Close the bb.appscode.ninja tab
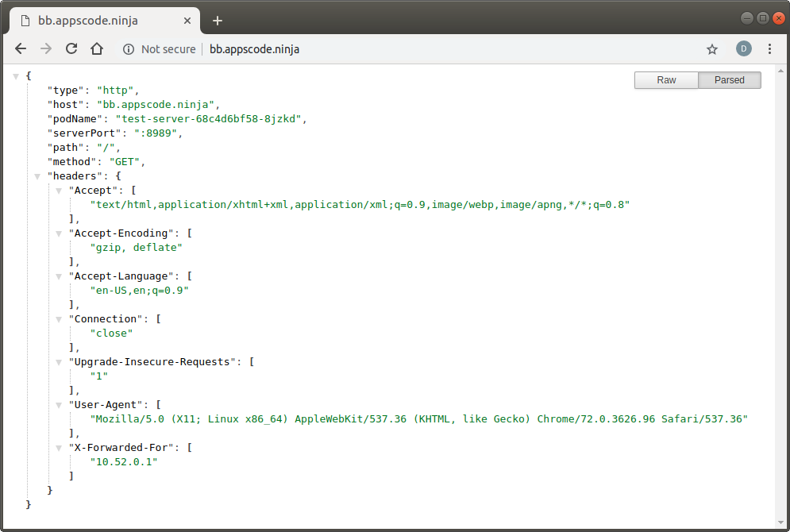This screenshot has width=790, height=532. coord(187,21)
